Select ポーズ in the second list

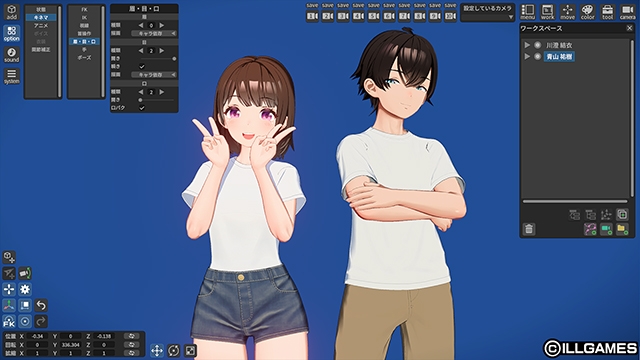[84, 58]
